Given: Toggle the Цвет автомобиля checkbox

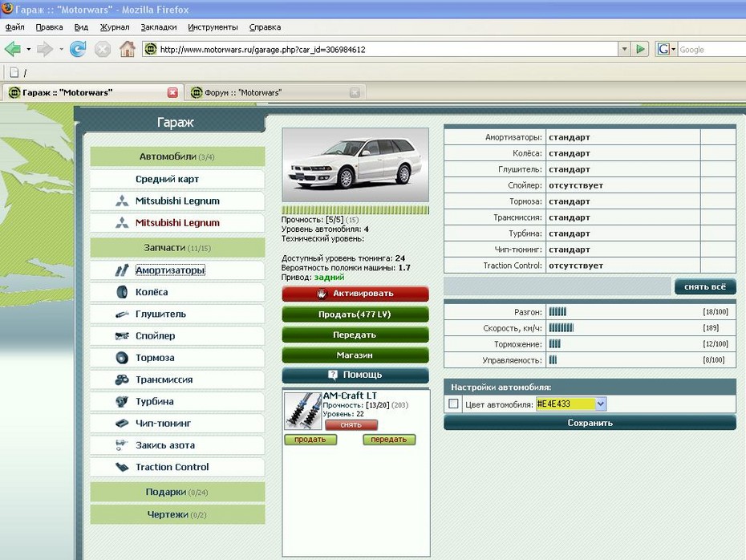Looking at the screenshot, I should coord(453,404).
